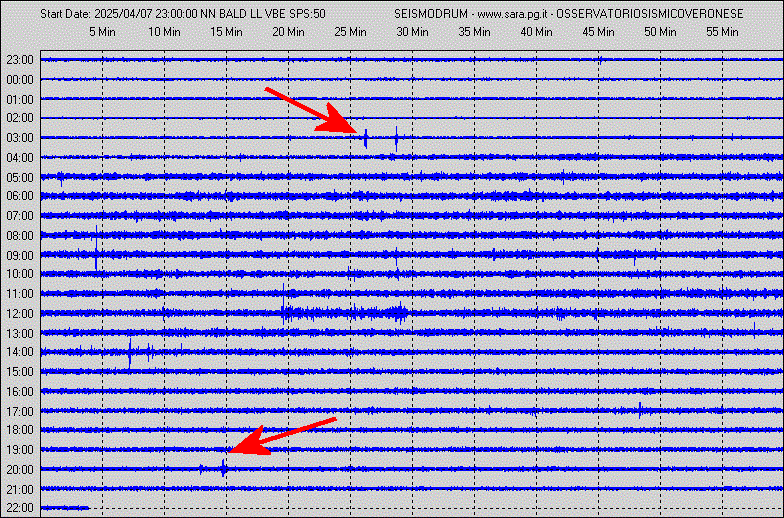Click the 20:00 hour label
Image resolution: width=784 pixels, height=518 pixels.
(x=20, y=470)
